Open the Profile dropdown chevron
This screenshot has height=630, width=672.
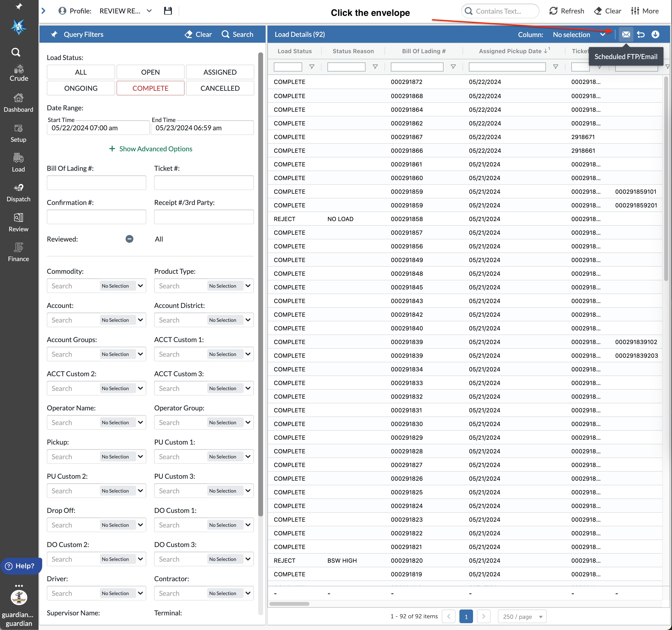(x=149, y=11)
